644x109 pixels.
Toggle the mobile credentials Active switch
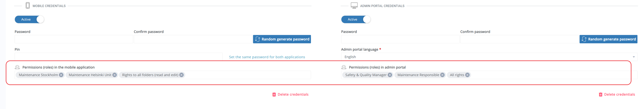point(29,20)
